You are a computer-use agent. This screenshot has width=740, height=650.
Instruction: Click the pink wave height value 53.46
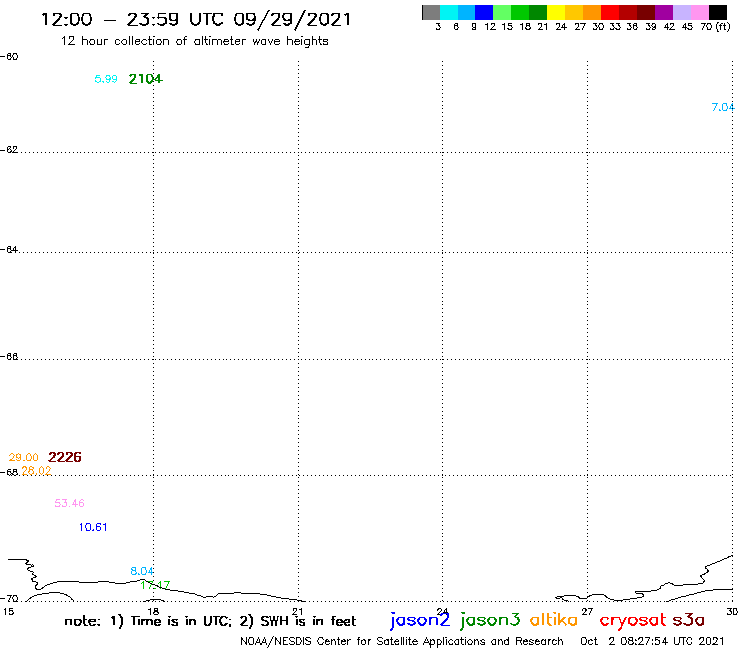click(x=69, y=503)
